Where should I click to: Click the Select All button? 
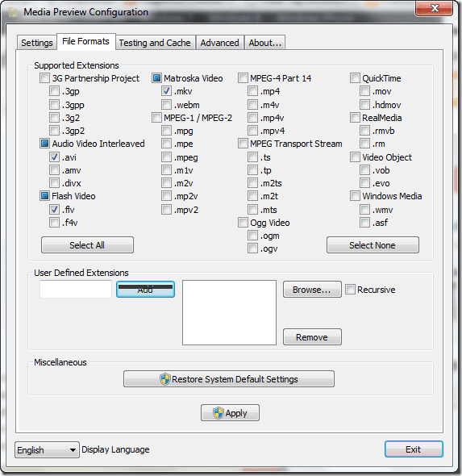click(x=87, y=245)
